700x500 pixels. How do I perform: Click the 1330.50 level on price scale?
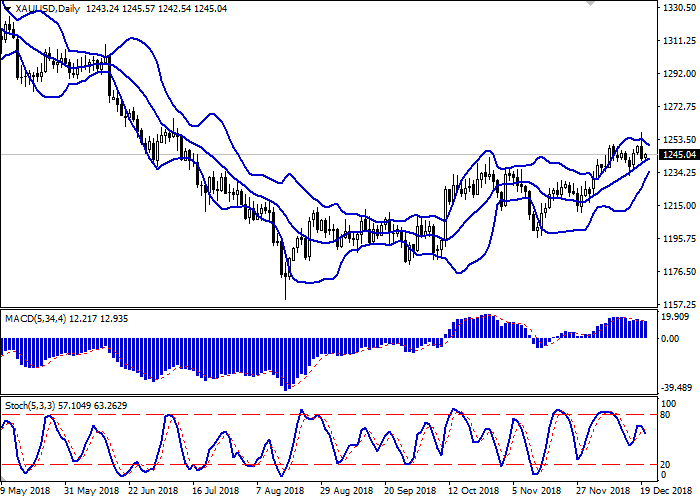point(680,8)
